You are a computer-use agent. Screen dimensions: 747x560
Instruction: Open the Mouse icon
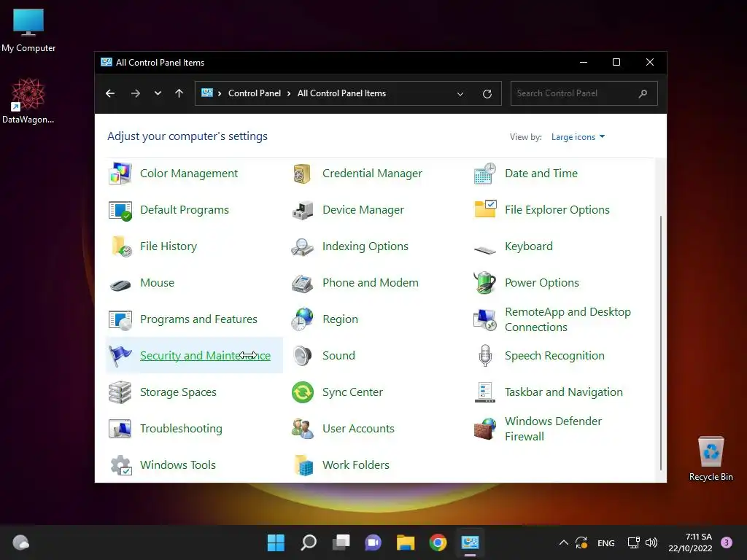(x=120, y=285)
